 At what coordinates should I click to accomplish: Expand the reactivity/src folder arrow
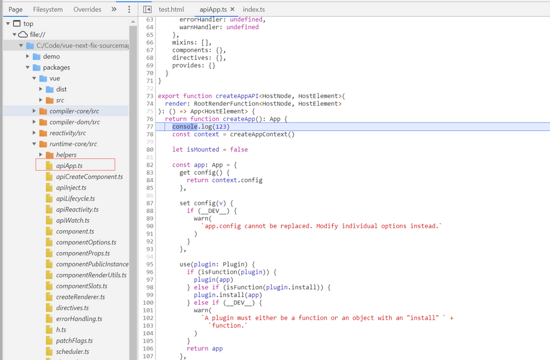34,133
